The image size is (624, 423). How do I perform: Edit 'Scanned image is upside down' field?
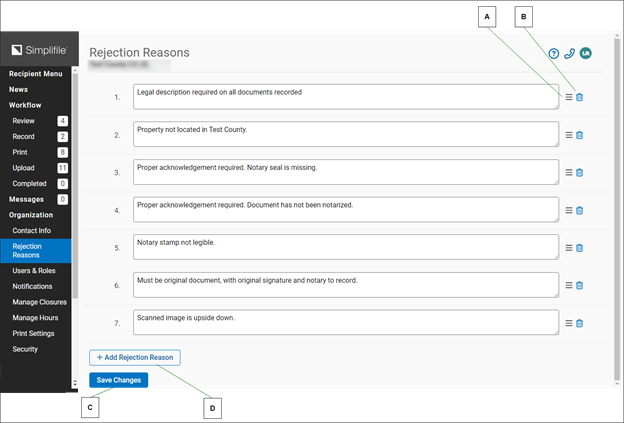point(346,322)
